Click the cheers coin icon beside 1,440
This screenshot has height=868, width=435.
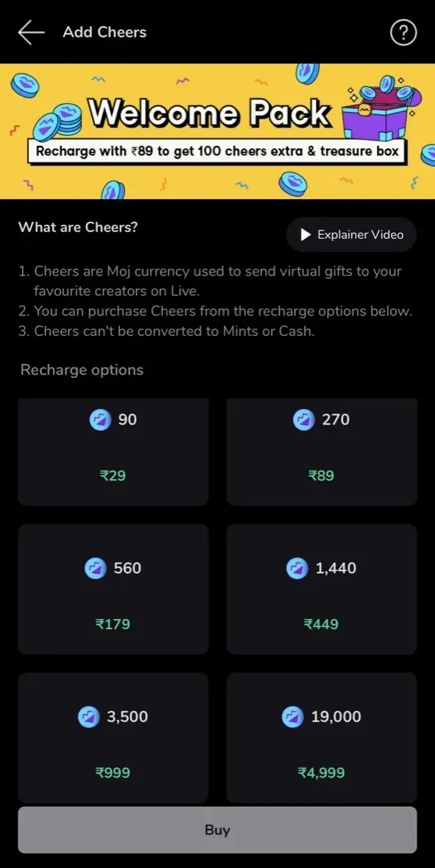pyautogui.click(x=297, y=569)
